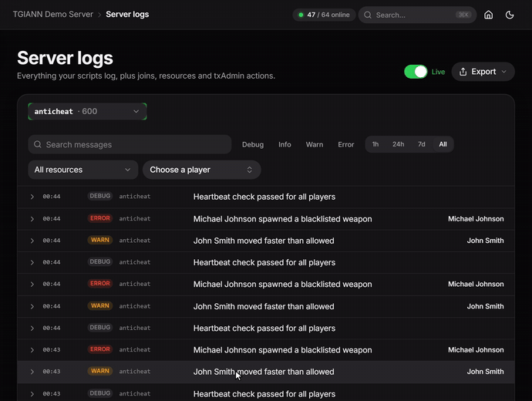Focus the Search messages input field

[130, 144]
